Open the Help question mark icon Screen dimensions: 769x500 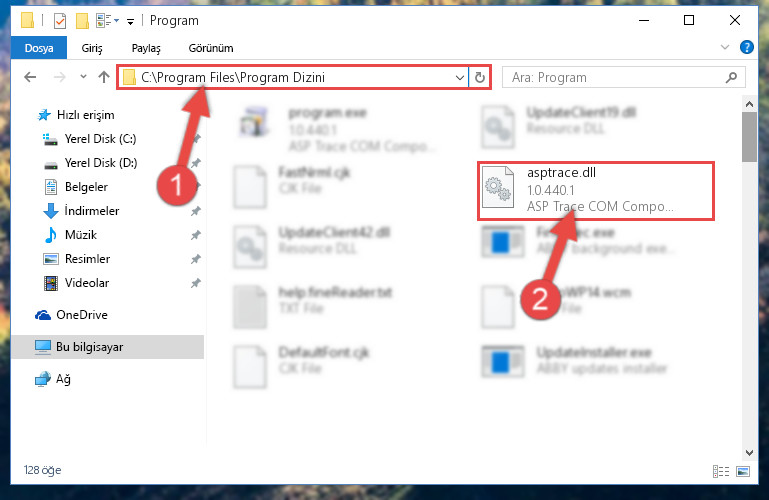coord(746,48)
